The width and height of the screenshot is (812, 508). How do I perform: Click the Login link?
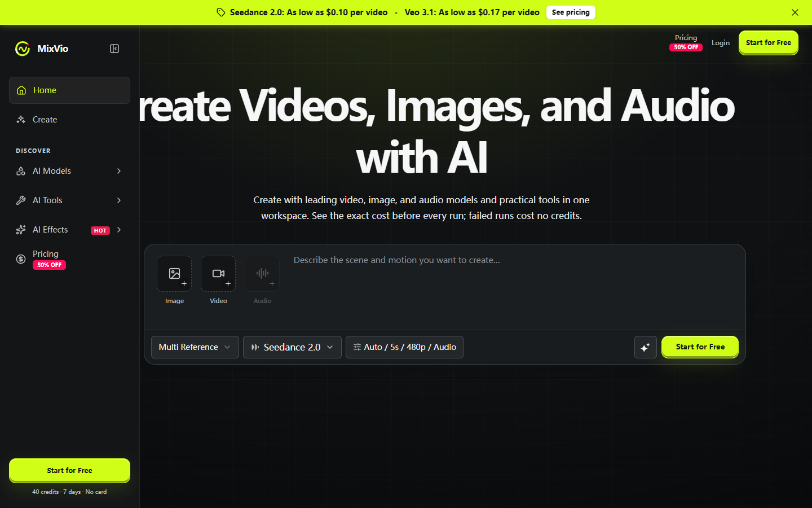721,43
